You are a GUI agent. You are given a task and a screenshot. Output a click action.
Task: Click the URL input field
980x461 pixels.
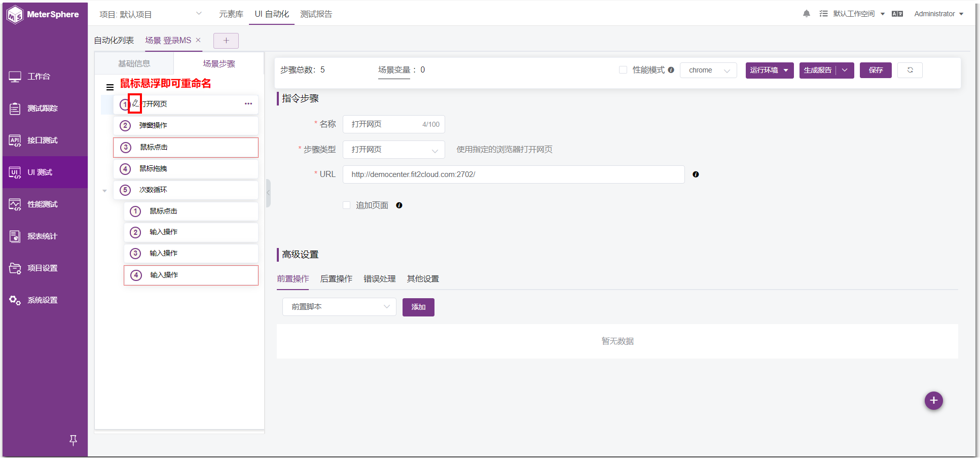click(514, 174)
